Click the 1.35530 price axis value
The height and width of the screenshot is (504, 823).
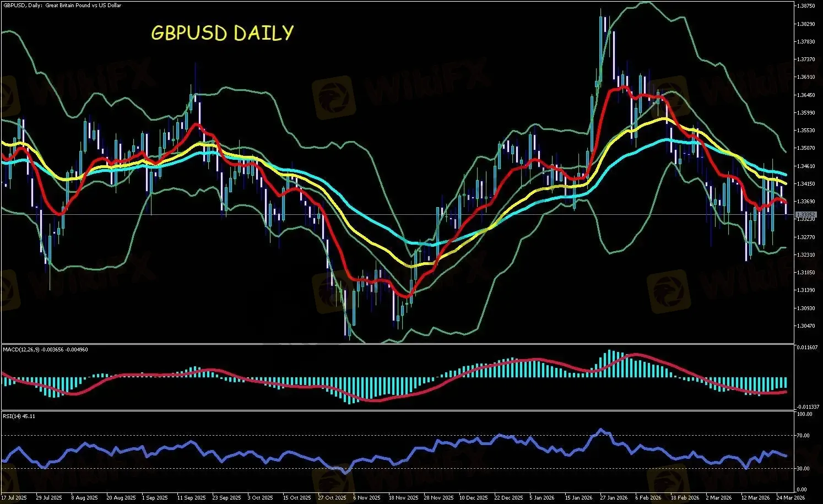(805, 131)
